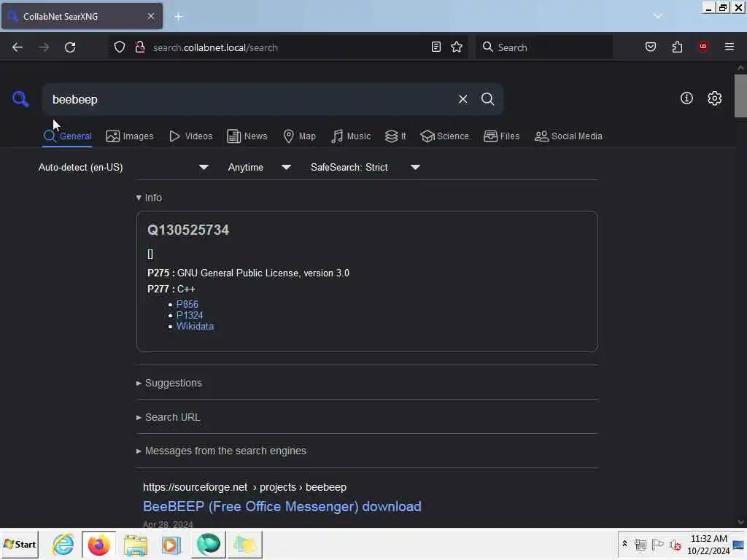Click GNU General Public License text
The height and width of the screenshot is (560, 747).
pyautogui.click(x=263, y=273)
